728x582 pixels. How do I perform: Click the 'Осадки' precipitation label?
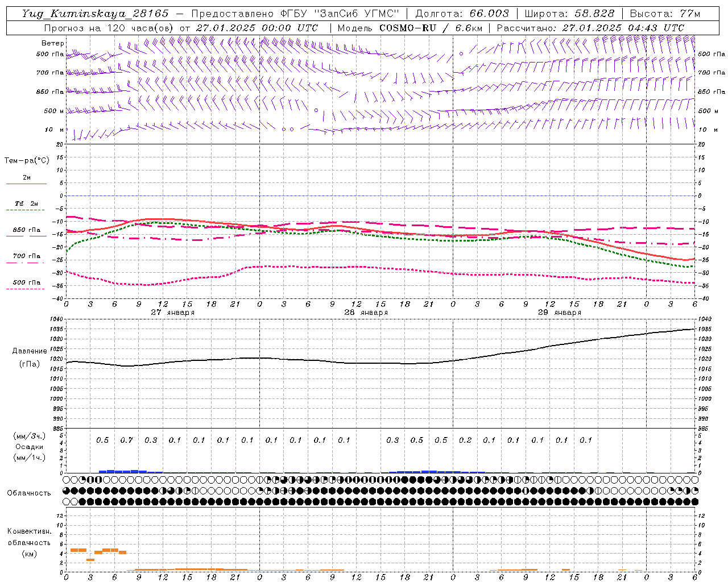pyautogui.click(x=30, y=447)
